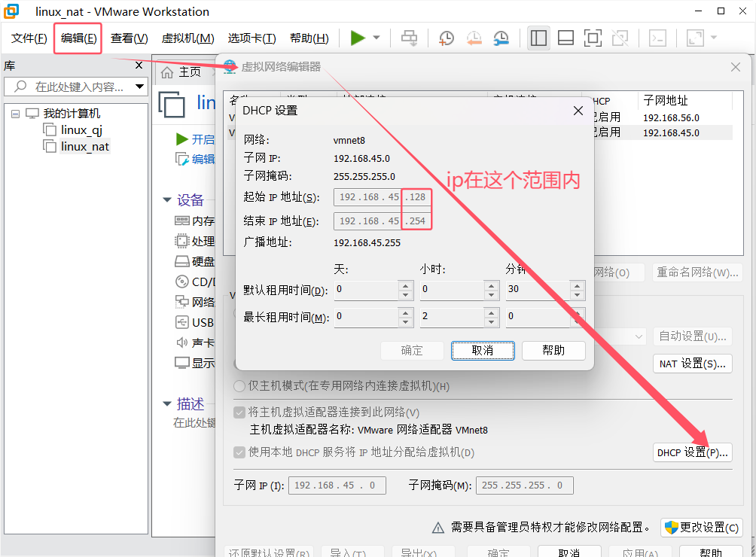This screenshot has height=557, width=756.
Task: Decrease default lease hours stepper
Action: pos(491,294)
